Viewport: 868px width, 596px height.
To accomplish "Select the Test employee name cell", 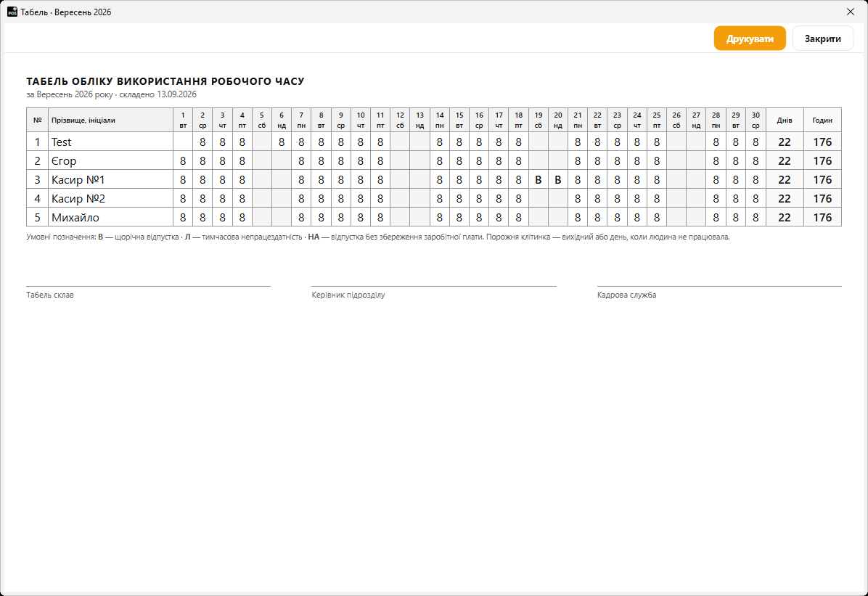I will point(111,142).
